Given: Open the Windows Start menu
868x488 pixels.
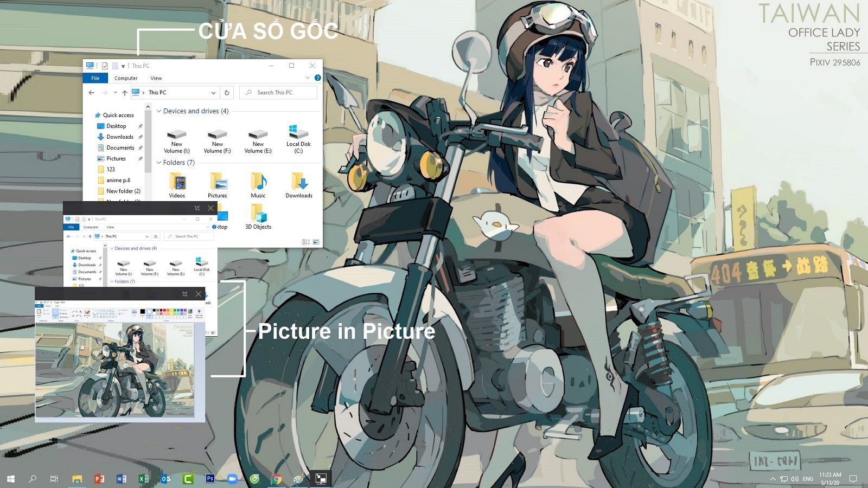Looking at the screenshot, I should click(11, 479).
